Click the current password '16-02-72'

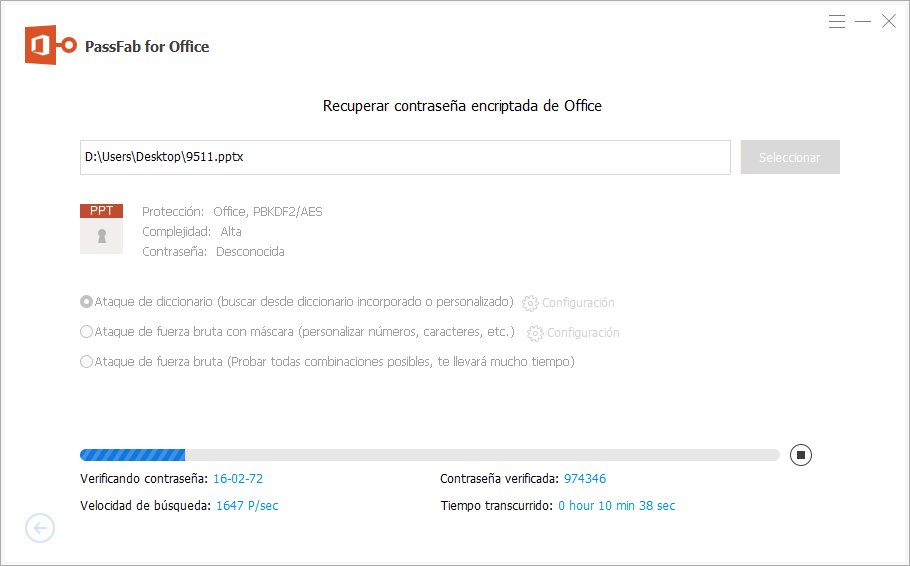238,479
